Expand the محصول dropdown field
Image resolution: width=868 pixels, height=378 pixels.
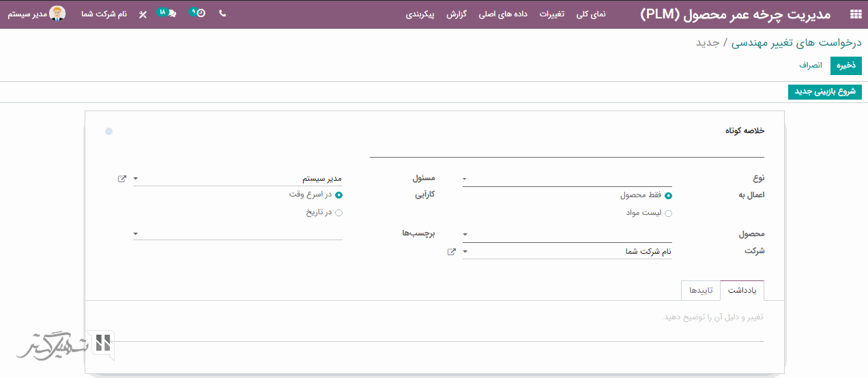[566, 235]
